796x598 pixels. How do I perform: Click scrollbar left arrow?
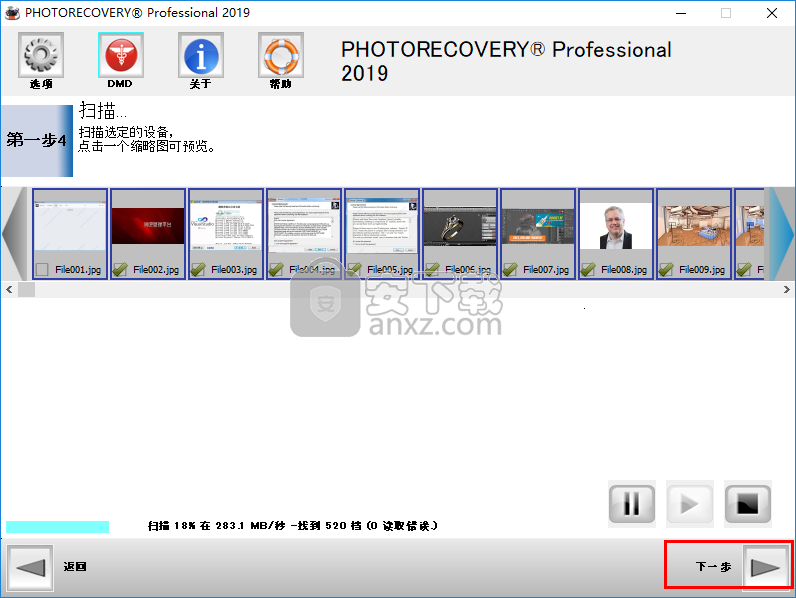tap(9, 289)
